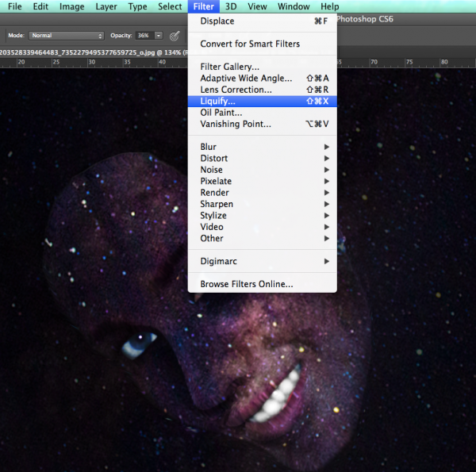Apply the Displace filter at the top of the menu

coord(217,21)
